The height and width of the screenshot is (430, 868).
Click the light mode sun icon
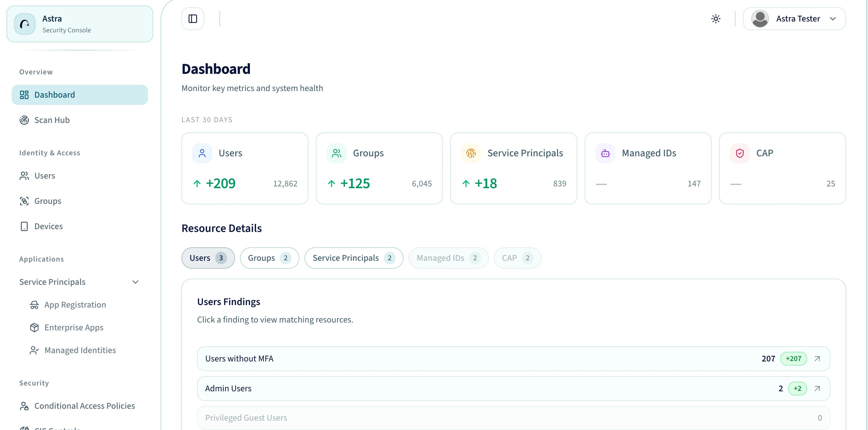(716, 18)
